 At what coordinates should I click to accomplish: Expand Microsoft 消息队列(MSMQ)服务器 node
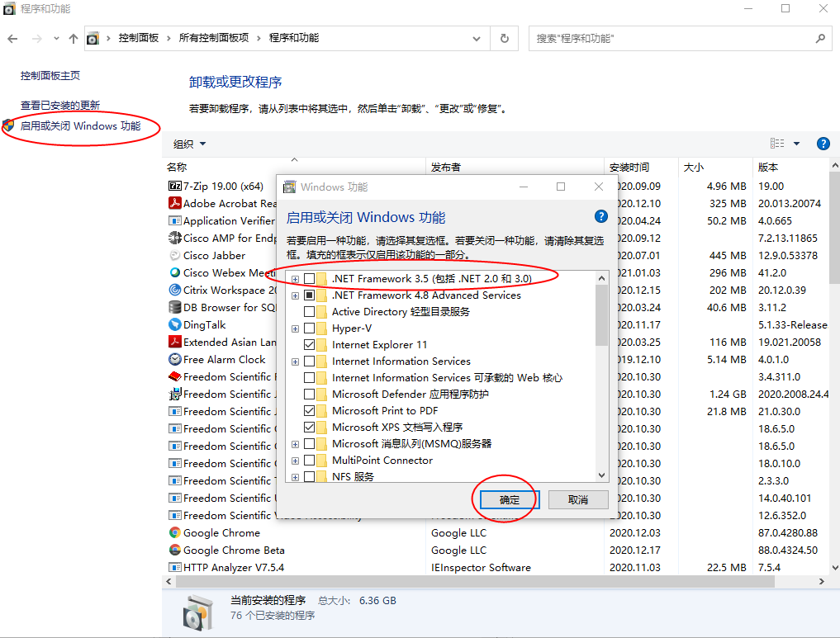point(295,444)
